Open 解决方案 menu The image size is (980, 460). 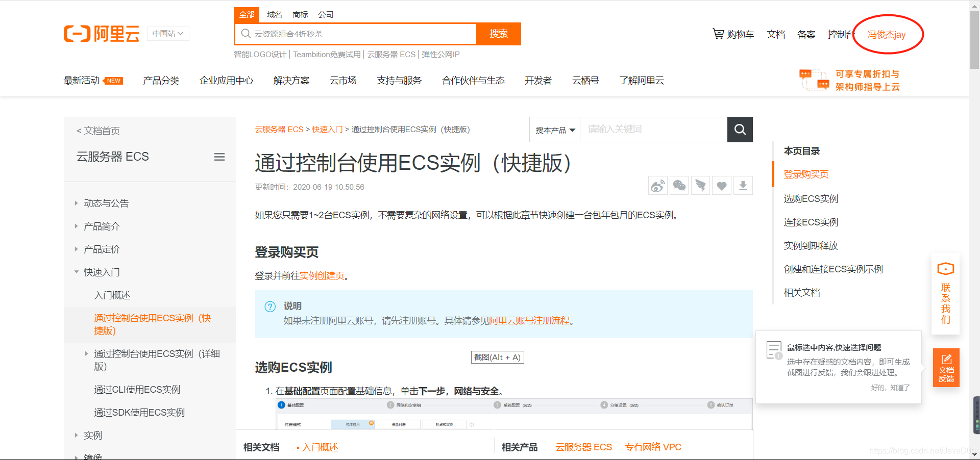click(291, 81)
